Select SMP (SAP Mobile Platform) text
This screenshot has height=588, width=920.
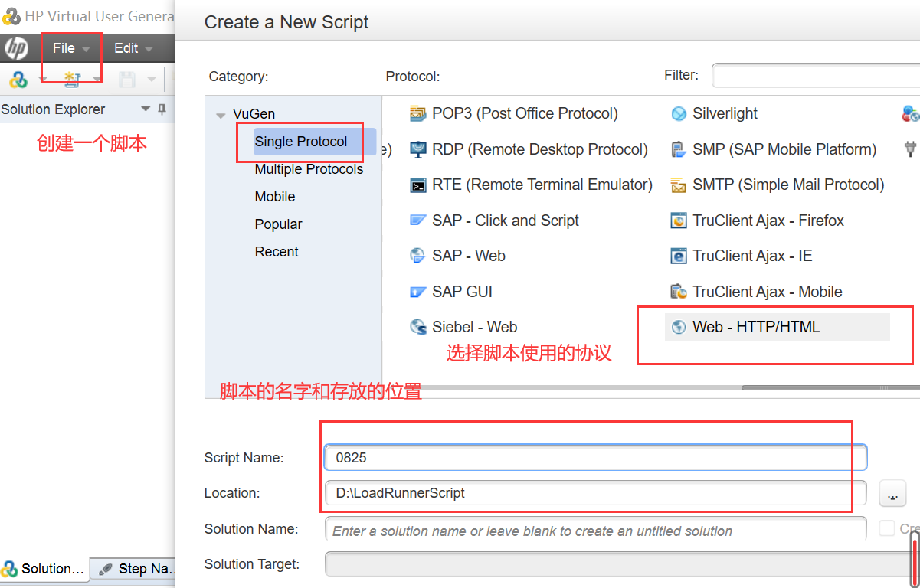pyautogui.click(x=784, y=149)
